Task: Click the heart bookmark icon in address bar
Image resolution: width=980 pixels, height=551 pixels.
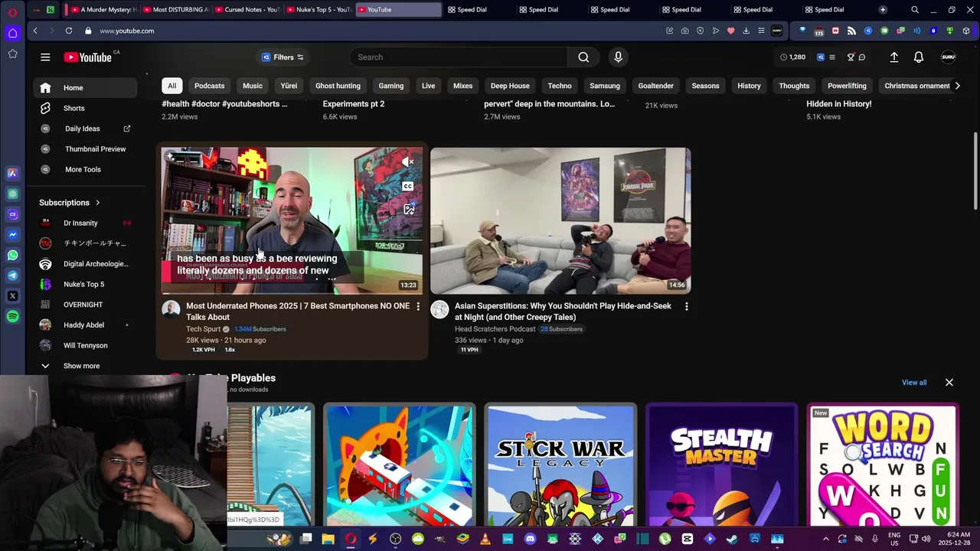Action: click(x=730, y=31)
